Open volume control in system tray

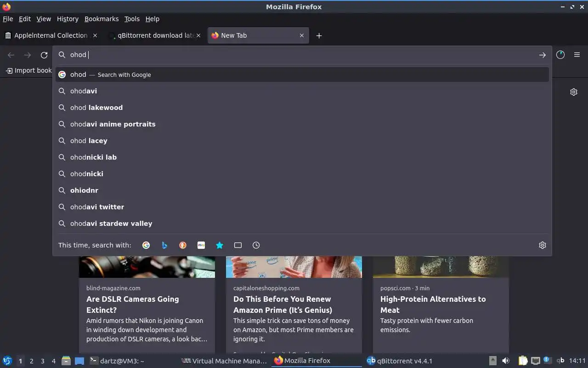[x=506, y=361]
